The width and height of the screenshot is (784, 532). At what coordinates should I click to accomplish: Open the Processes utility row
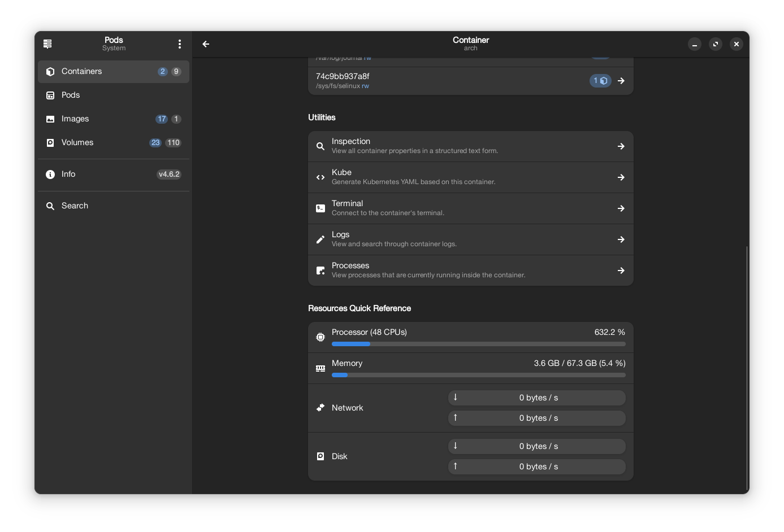pos(471,271)
